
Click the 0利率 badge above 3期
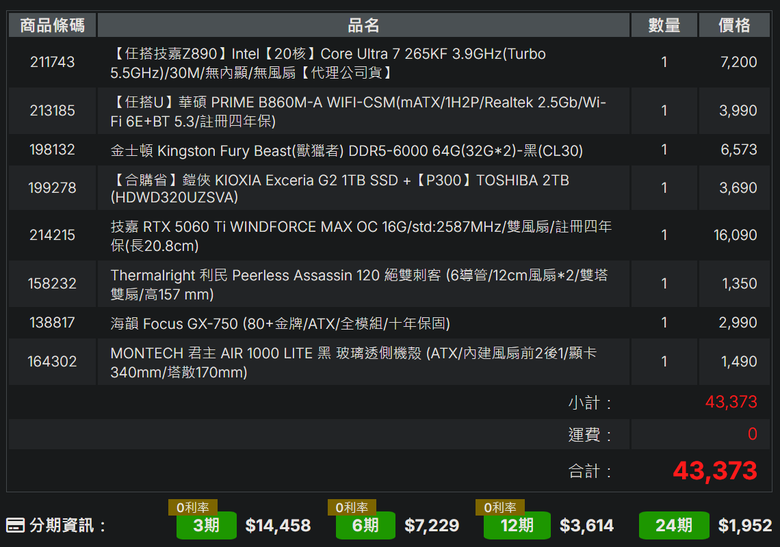coord(193,507)
